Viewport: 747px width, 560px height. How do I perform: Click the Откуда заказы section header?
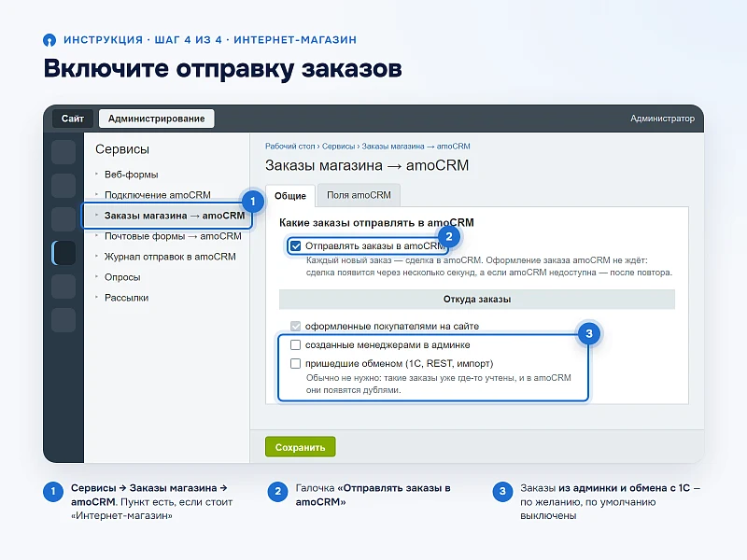coord(477,299)
